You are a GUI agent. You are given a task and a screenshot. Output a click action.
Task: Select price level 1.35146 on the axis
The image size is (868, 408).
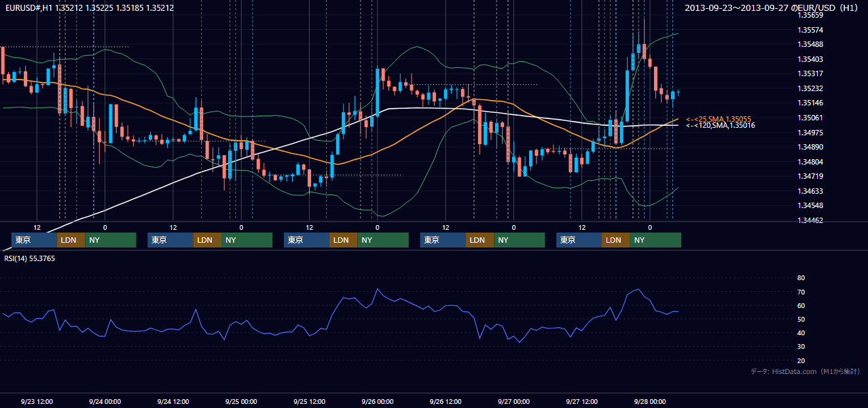[x=810, y=103]
